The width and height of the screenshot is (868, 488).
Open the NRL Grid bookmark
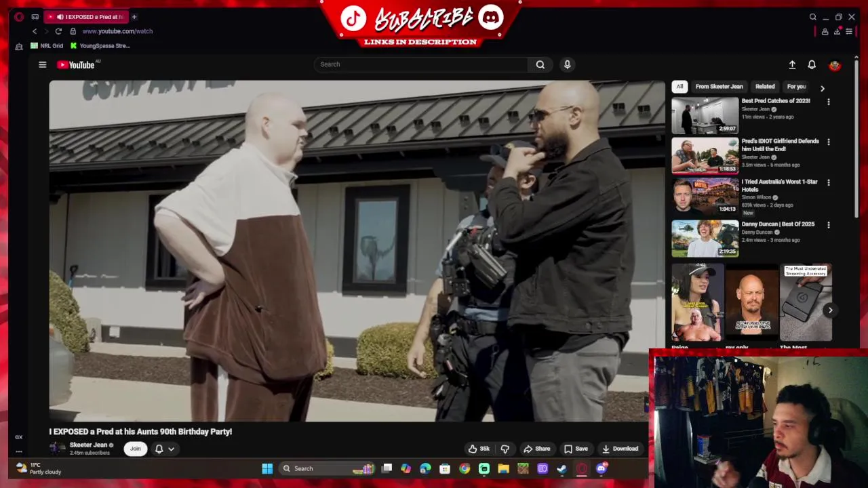[47, 46]
